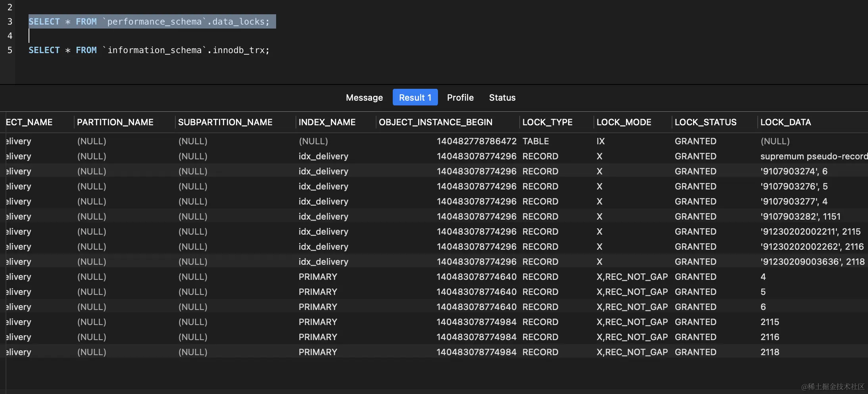The image size is (868, 394).
Task: Click the SUBPARTITION_NAME column header
Action: point(225,122)
